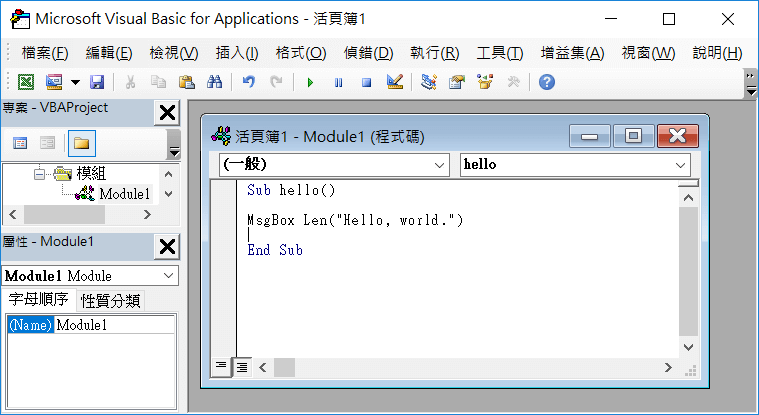
Task: Click the Toolbox hammer and wrench icon
Action: 513,82
